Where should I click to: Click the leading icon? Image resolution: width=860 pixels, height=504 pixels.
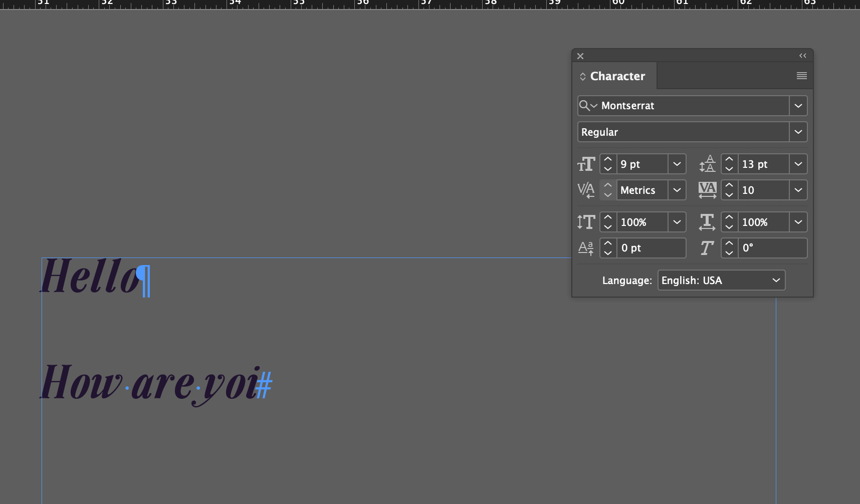pyautogui.click(x=707, y=164)
